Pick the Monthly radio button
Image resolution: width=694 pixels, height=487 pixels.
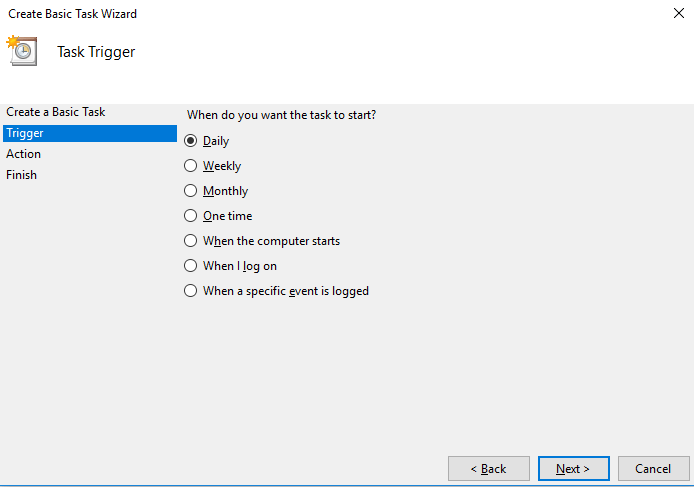[x=191, y=191]
